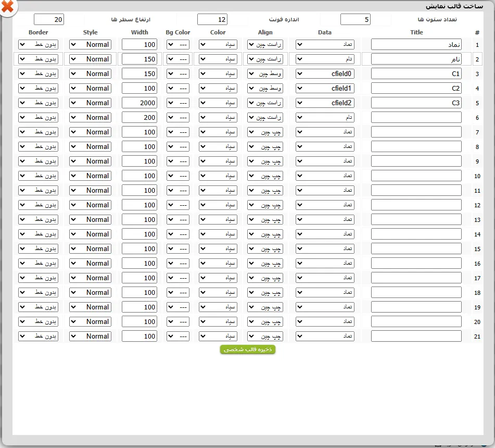Click the Width field showing 2000

(x=139, y=103)
